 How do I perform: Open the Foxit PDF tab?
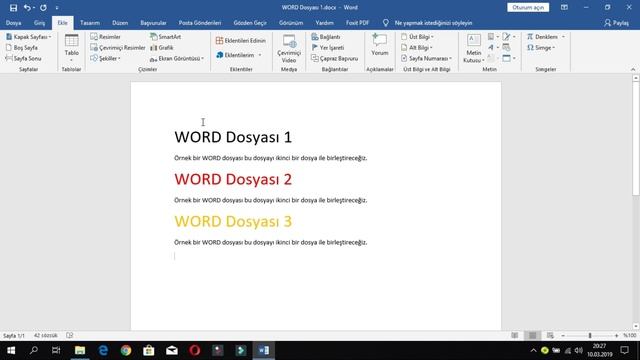358,23
